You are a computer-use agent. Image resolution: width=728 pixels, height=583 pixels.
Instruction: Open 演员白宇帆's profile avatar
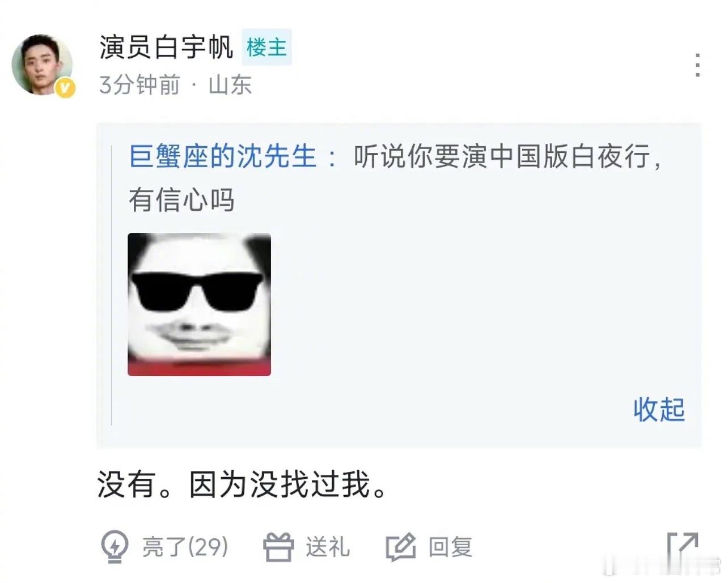(x=43, y=65)
